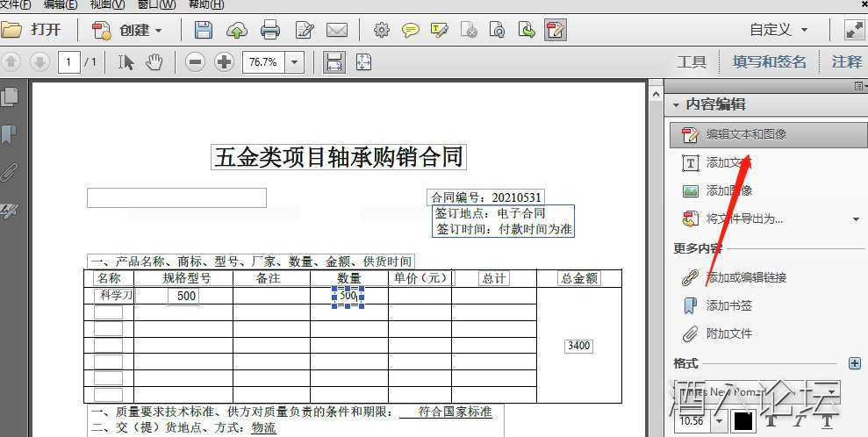The image size is (868, 437).
Task: Select the Hand pan tool
Action: tap(154, 62)
